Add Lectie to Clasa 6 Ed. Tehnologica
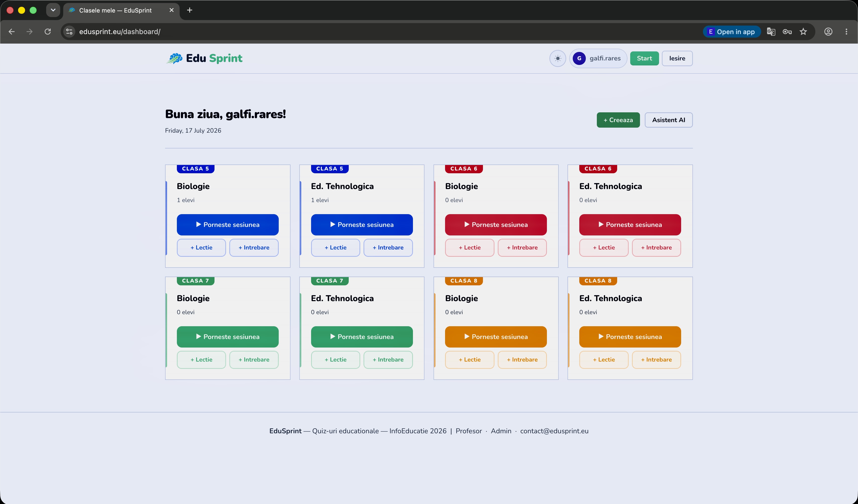 pos(604,247)
